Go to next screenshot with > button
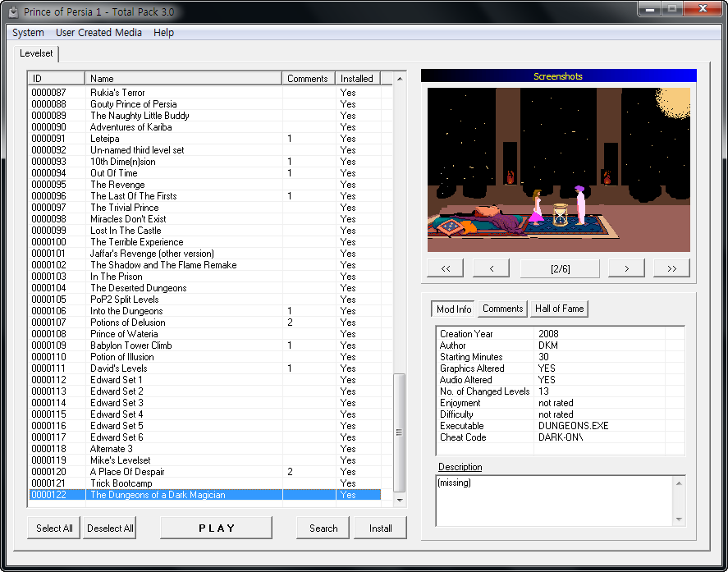 [626, 268]
